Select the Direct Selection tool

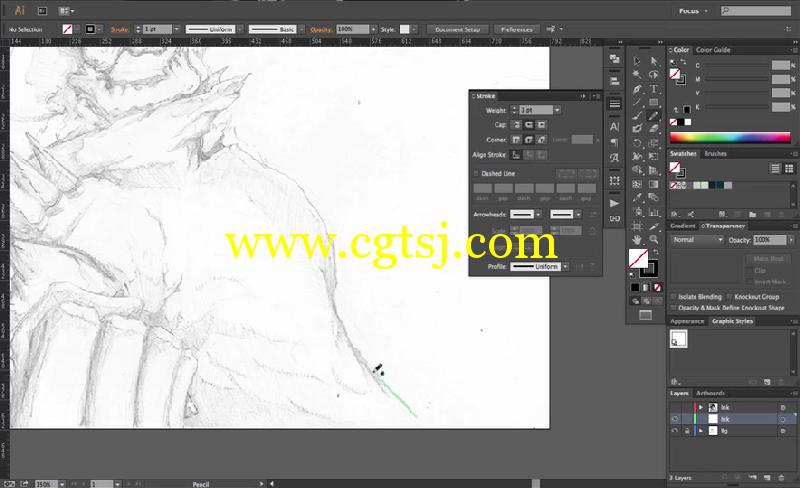pyautogui.click(x=654, y=61)
